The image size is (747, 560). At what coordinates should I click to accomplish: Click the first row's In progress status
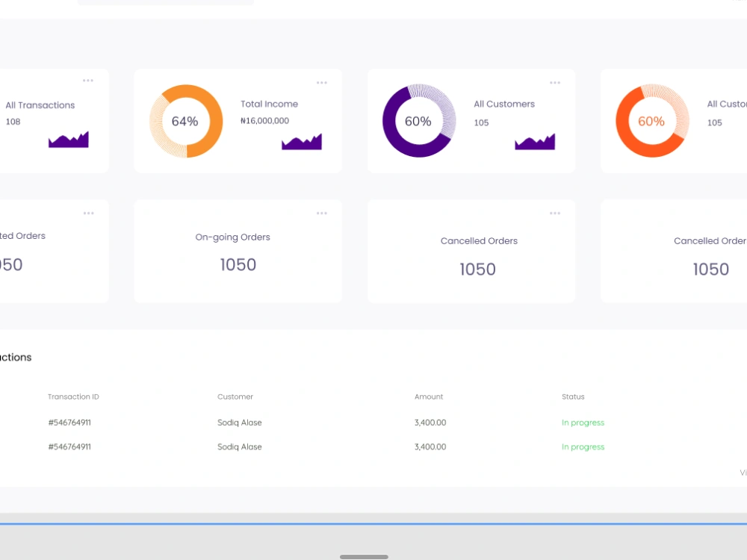coord(583,423)
